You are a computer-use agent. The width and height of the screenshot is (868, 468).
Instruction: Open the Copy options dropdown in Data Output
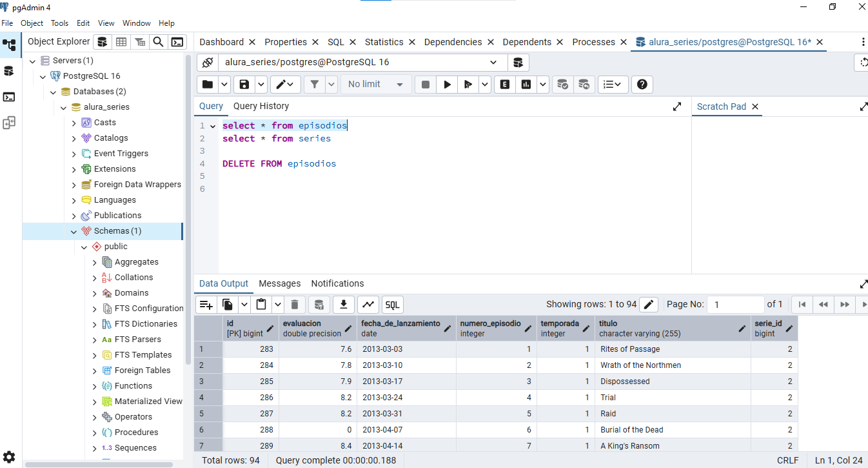click(244, 305)
